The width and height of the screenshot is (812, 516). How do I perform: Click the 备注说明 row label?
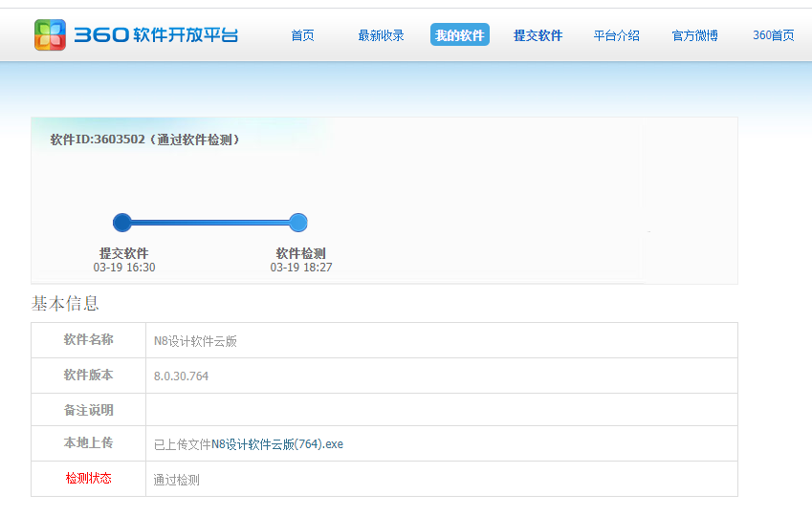89,410
